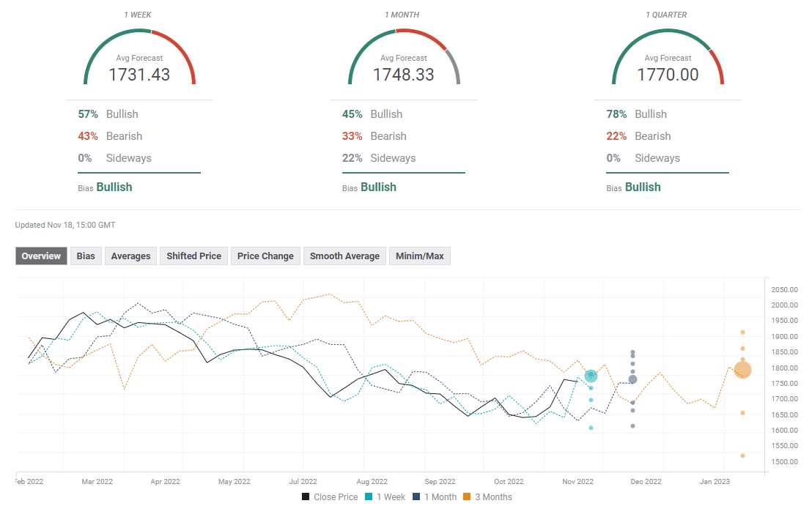Open the Bias chart tab
This screenshot has height=517, width=812.
tap(86, 256)
